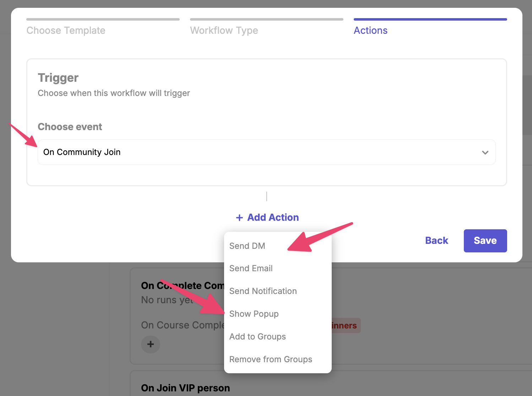The image size is (532, 396).
Task: Choose Add to Groups option
Action: [x=257, y=337]
